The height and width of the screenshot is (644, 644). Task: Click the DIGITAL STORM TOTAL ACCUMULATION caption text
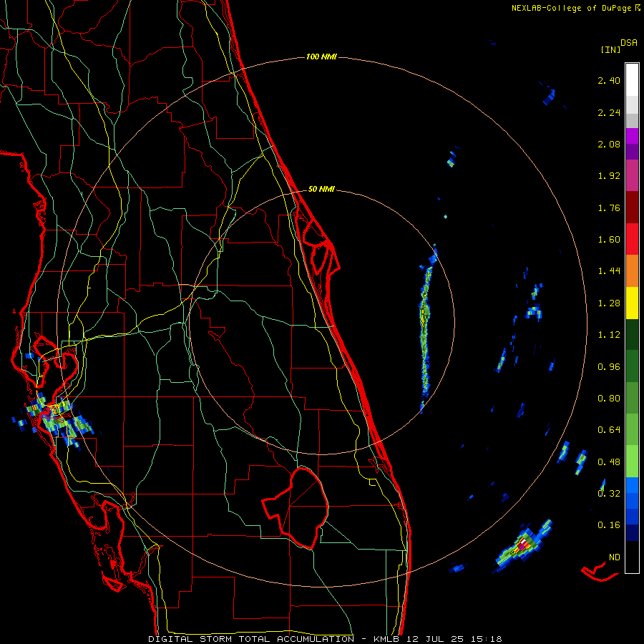[251, 639]
